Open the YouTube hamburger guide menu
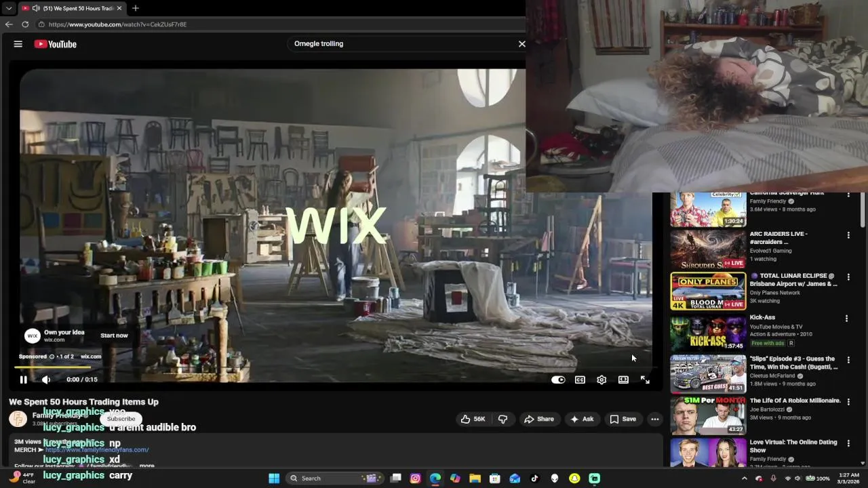The image size is (868, 488). (x=18, y=44)
